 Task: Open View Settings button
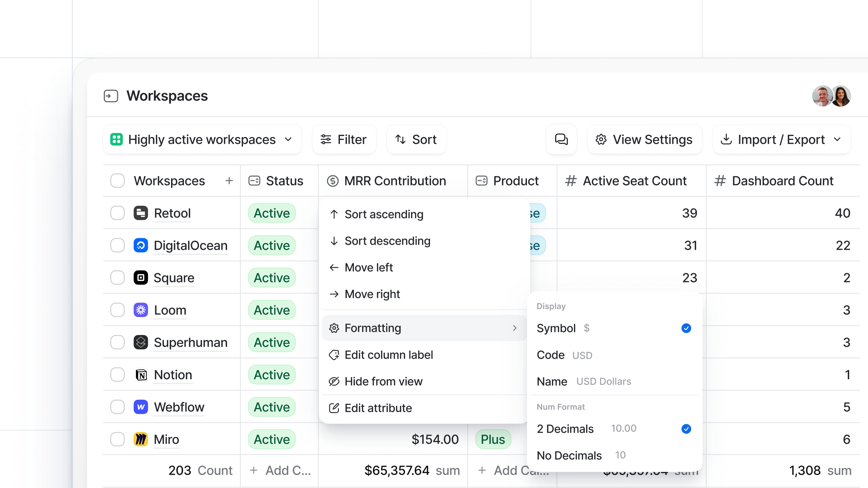click(x=644, y=140)
